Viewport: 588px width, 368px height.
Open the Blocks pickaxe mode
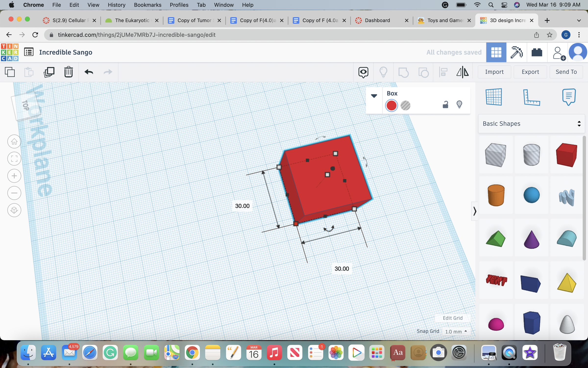tap(516, 52)
